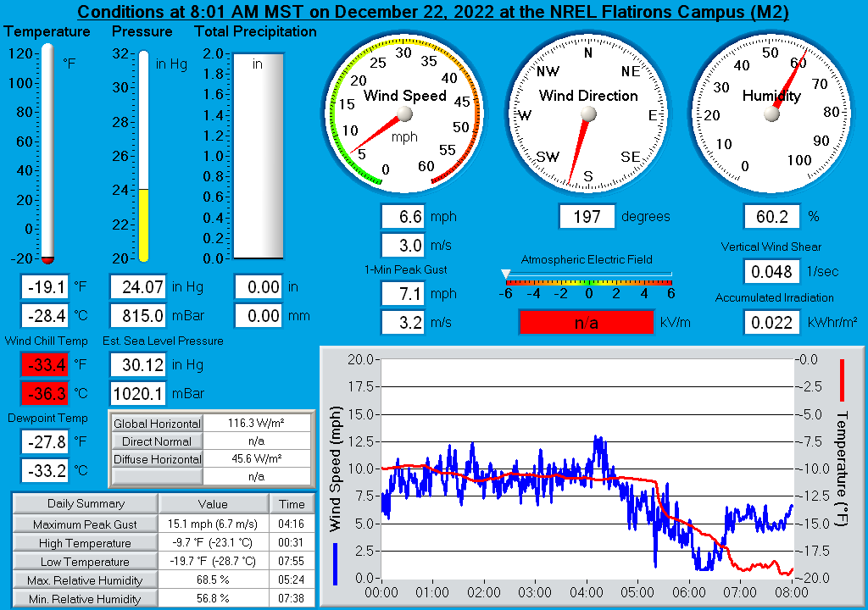Click the Daily Summary header
Screen dimensions: 868x610
click(x=86, y=504)
